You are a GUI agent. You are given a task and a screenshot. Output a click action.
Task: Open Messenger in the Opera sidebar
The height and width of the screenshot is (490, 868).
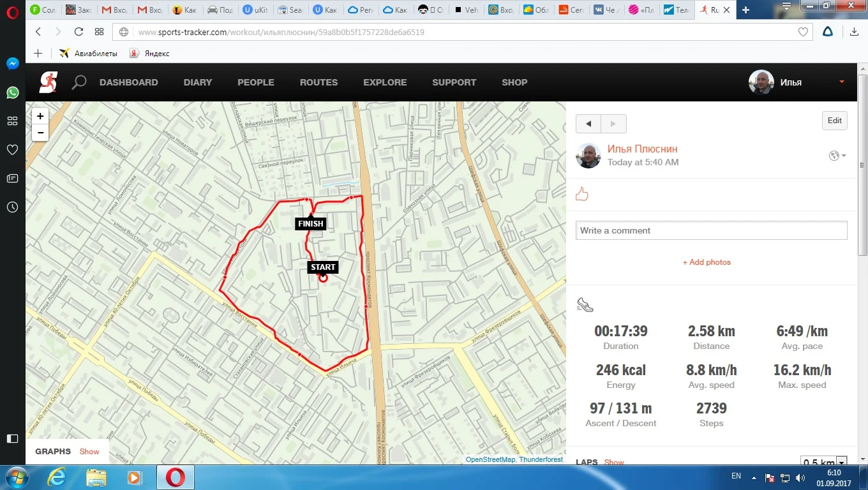[12, 64]
